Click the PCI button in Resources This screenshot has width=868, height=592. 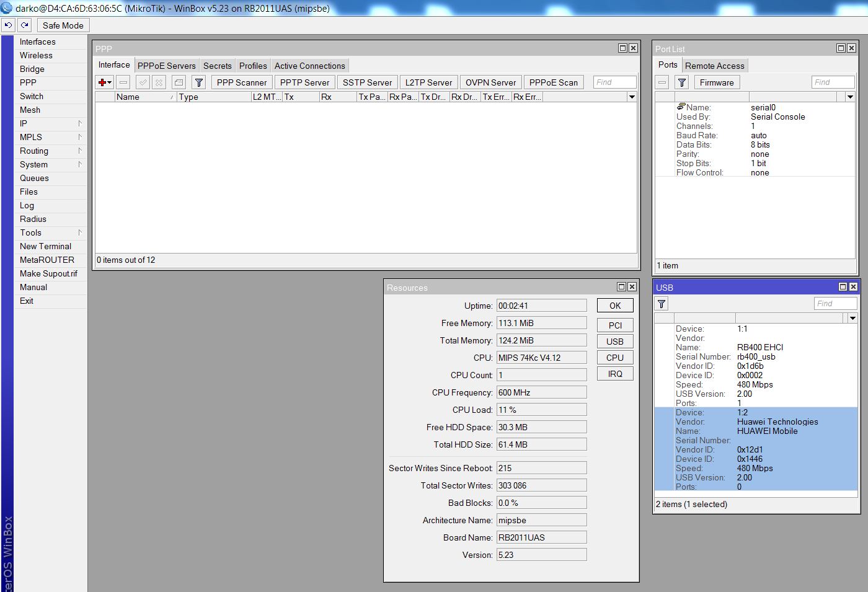click(x=615, y=325)
